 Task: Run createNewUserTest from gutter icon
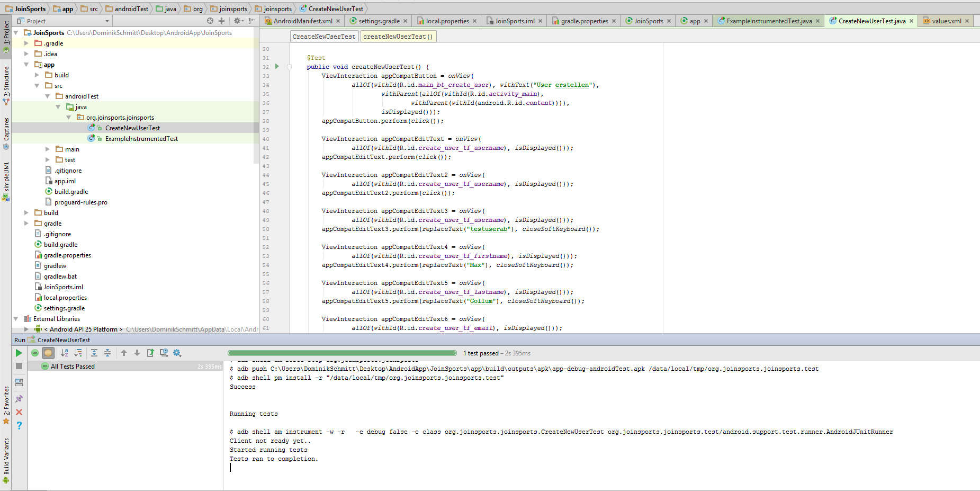(x=277, y=67)
